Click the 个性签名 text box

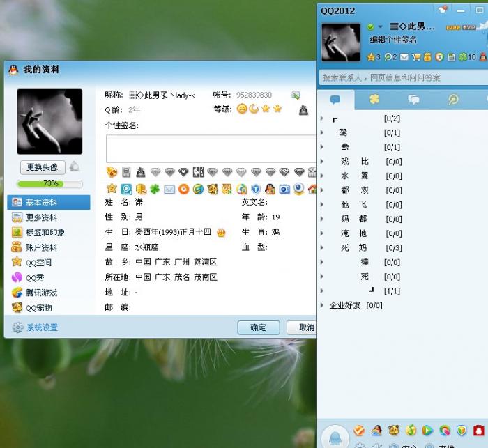[211, 148]
